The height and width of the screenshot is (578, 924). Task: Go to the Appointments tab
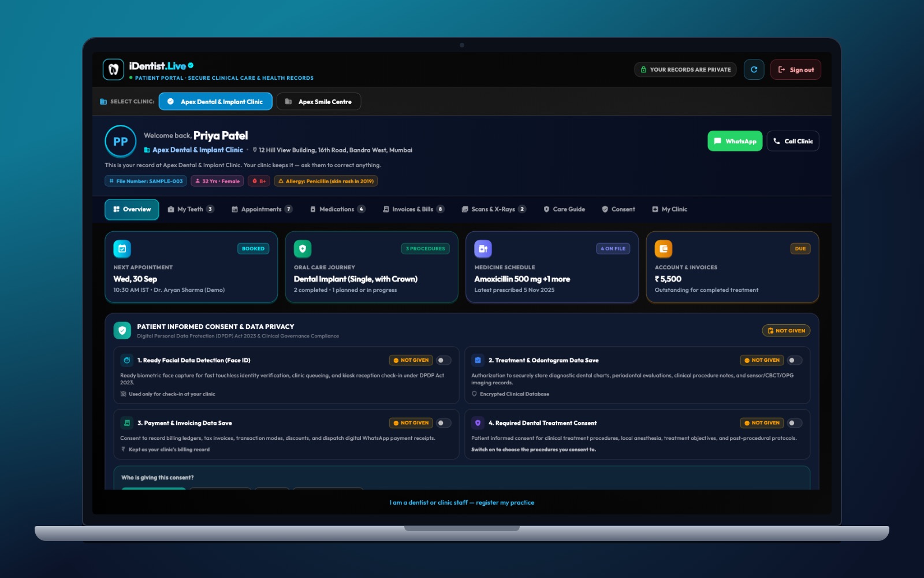[x=262, y=209]
